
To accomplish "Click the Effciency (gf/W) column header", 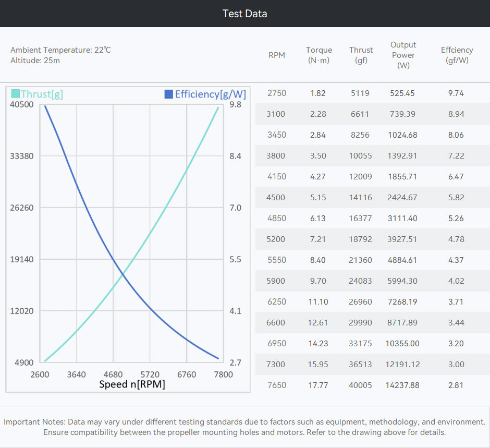I will [457, 55].
